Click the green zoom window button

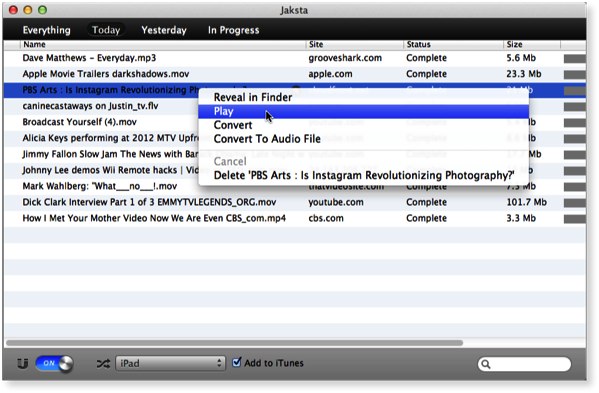tap(42, 10)
